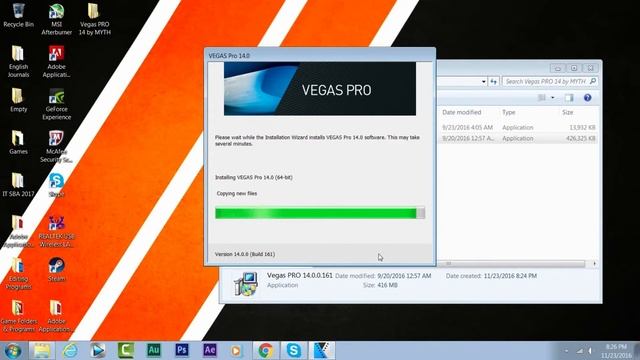Launch the media player taskbar icon
This screenshot has width=640, height=360.
[98, 351]
